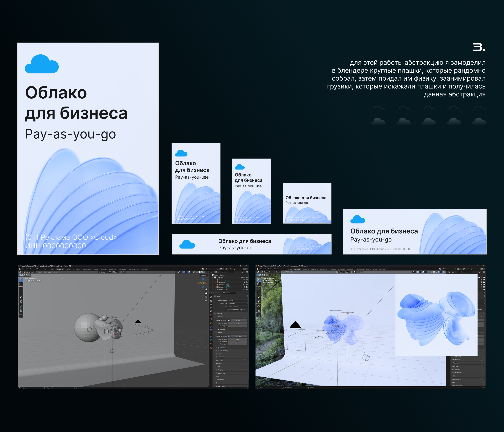The height and width of the screenshot is (432, 504).
Task: Click the zoom magnifier icon in gray viewport
Action: pyautogui.click(x=206, y=290)
